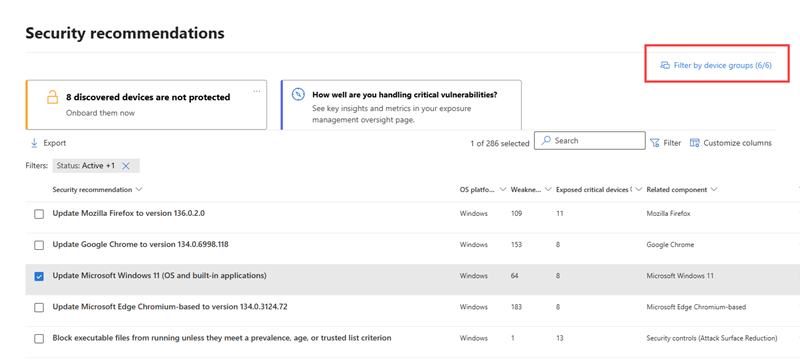Click the padlock icon on unprotected devices card
Viewport: 800px width, 362px height.
pyautogui.click(x=53, y=97)
